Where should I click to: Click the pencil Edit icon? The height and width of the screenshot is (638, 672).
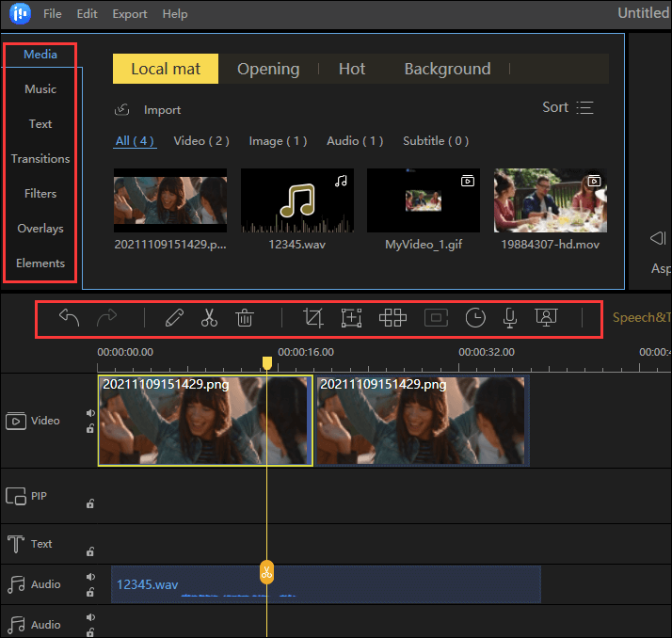pos(173,318)
